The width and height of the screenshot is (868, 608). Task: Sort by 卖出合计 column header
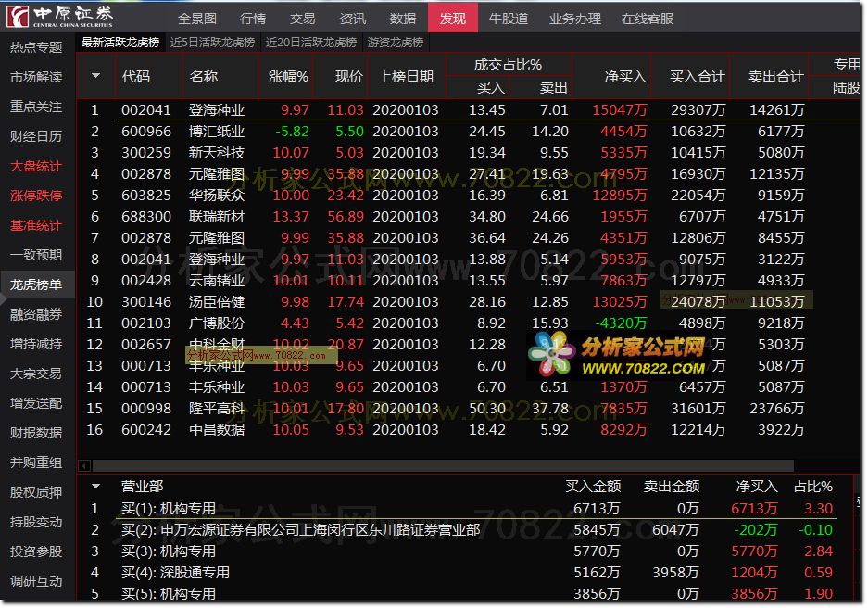[775, 76]
